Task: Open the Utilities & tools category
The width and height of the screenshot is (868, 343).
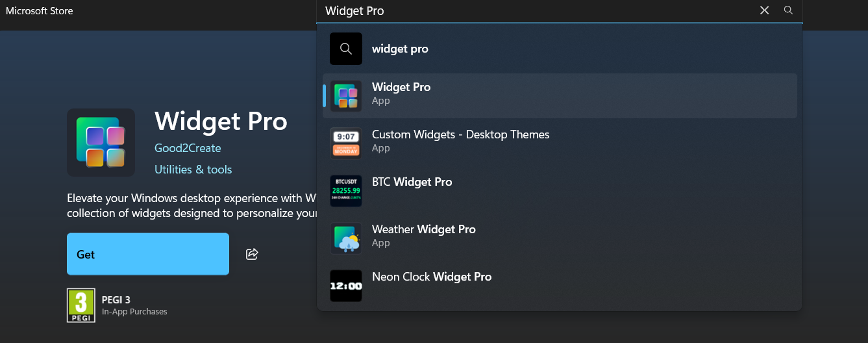Action: click(x=193, y=170)
